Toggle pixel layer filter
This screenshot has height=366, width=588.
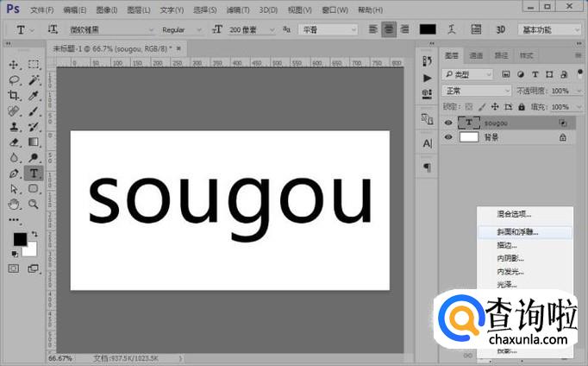pos(506,74)
